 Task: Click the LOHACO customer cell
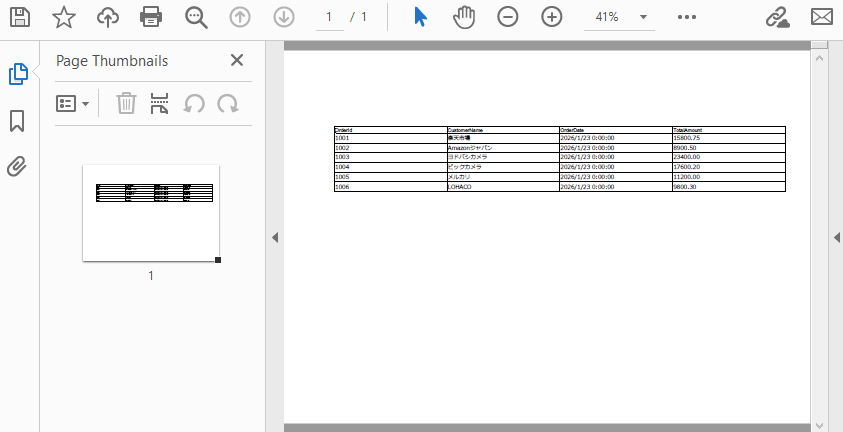[503, 187]
